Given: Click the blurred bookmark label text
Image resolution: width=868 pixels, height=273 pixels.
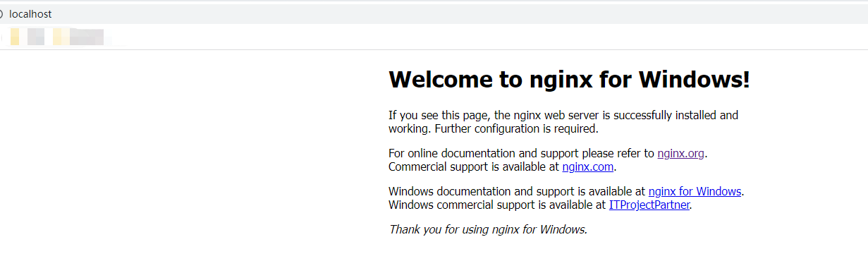Looking at the screenshot, I should [x=87, y=37].
